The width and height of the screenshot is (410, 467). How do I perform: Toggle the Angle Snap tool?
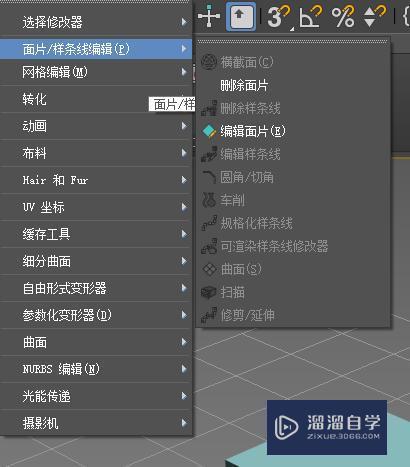coord(311,16)
